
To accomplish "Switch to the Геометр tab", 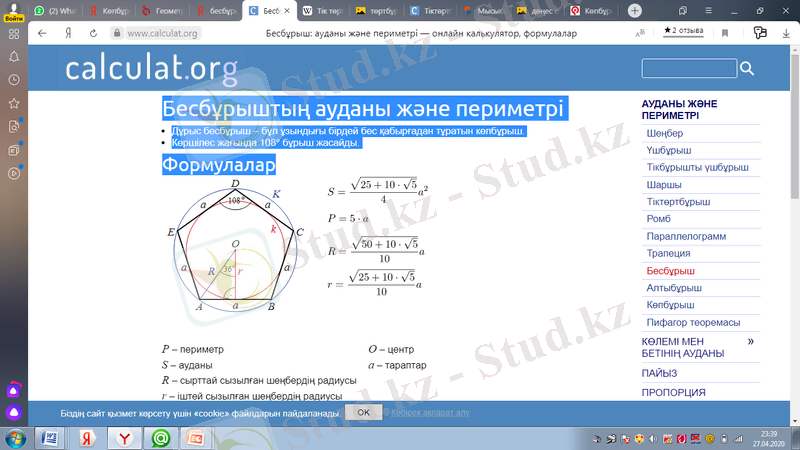I will (163, 10).
